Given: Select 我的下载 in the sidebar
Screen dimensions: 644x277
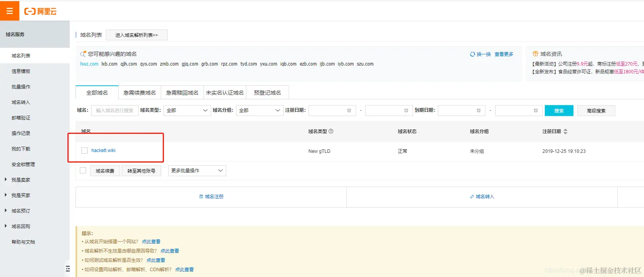Looking at the screenshot, I should coord(35,149).
